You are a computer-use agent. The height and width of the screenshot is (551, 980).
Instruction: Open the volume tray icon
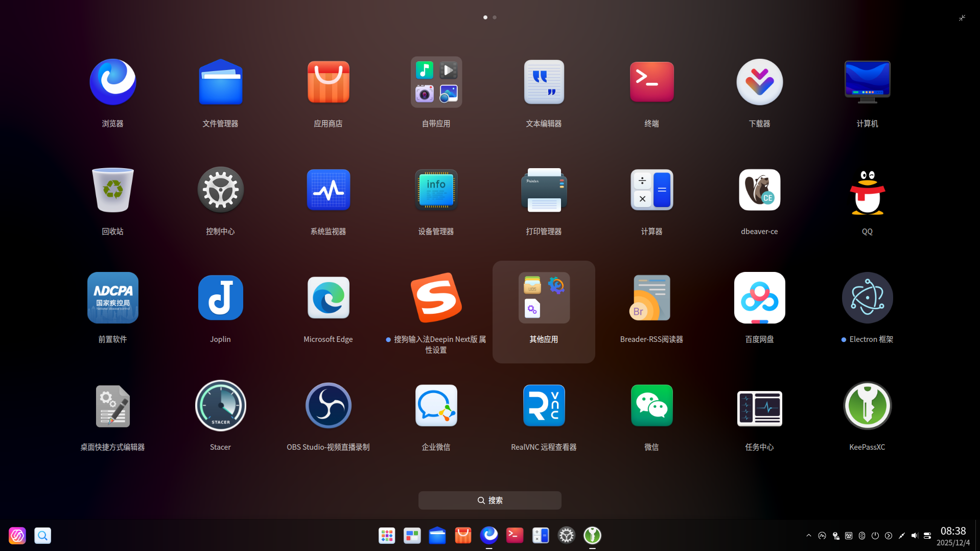[915, 536]
